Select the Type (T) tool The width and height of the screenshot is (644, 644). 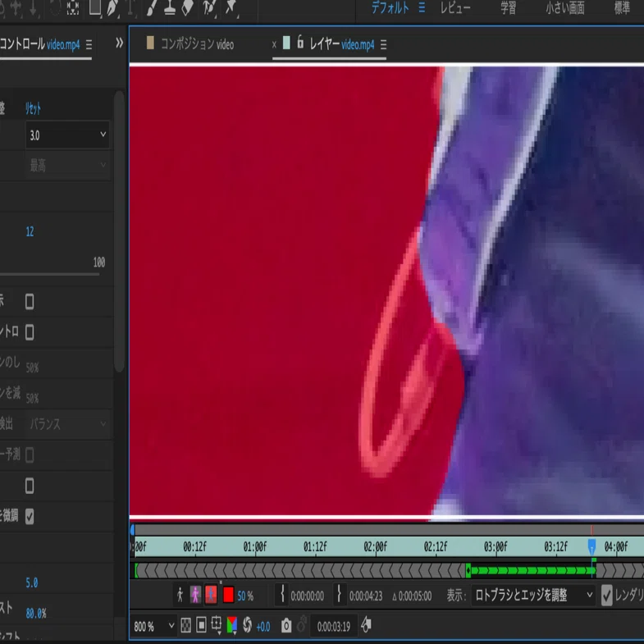click(x=130, y=8)
